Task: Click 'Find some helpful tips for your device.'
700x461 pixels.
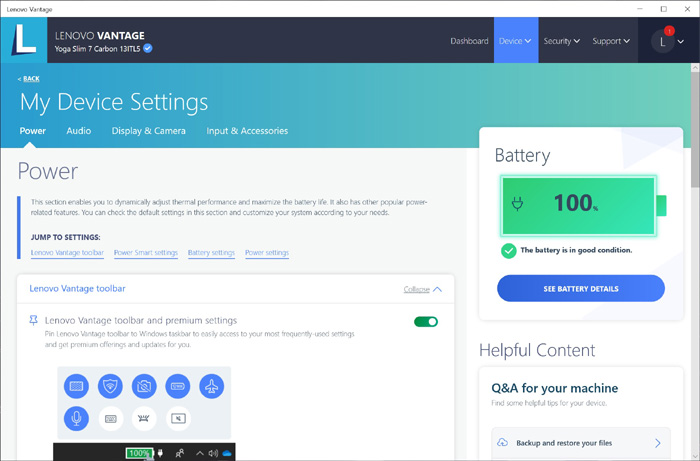Action: tap(549, 403)
